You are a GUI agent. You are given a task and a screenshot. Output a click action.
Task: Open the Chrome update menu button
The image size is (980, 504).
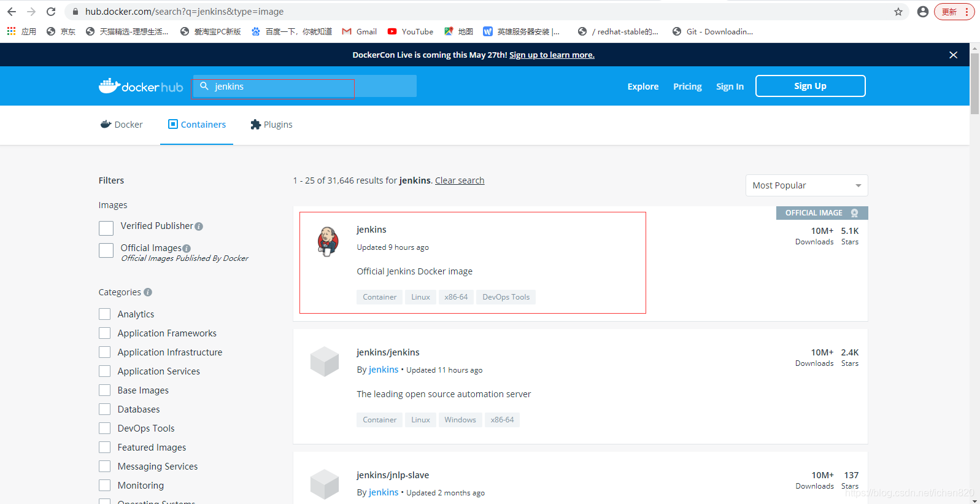click(954, 12)
